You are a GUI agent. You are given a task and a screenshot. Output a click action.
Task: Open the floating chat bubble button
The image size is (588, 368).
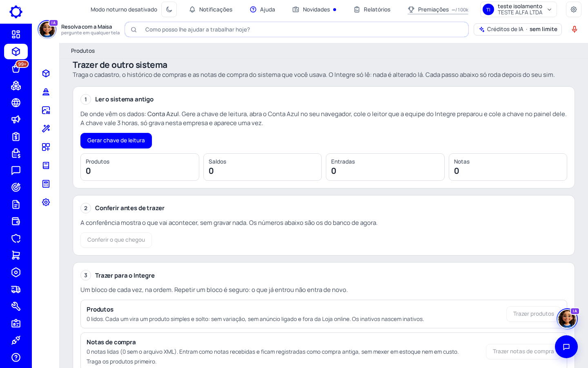[566, 347]
